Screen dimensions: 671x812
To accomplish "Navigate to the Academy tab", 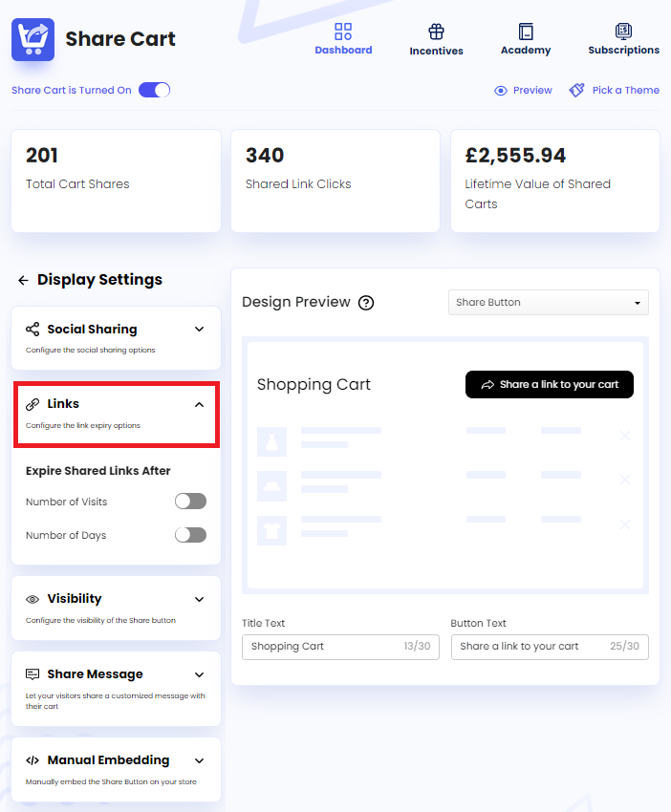I will (x=525, y=38).
